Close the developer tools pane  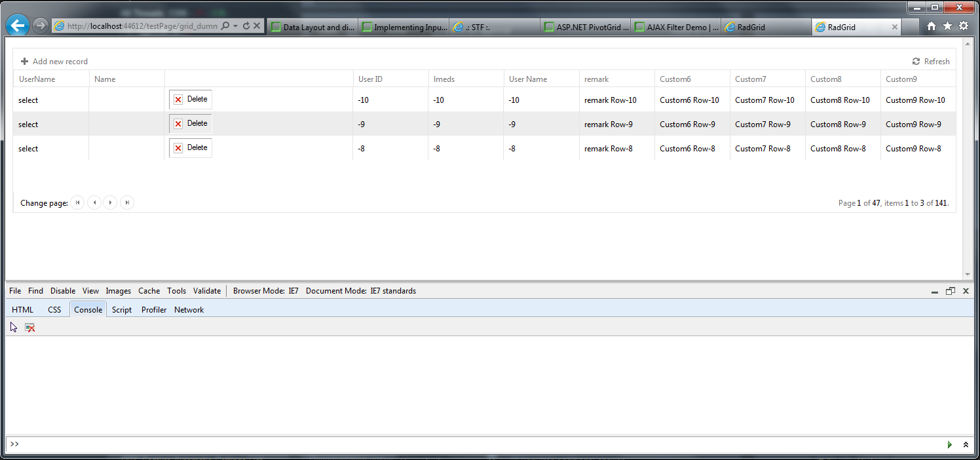pyautogui.click(x=966, y=291)
